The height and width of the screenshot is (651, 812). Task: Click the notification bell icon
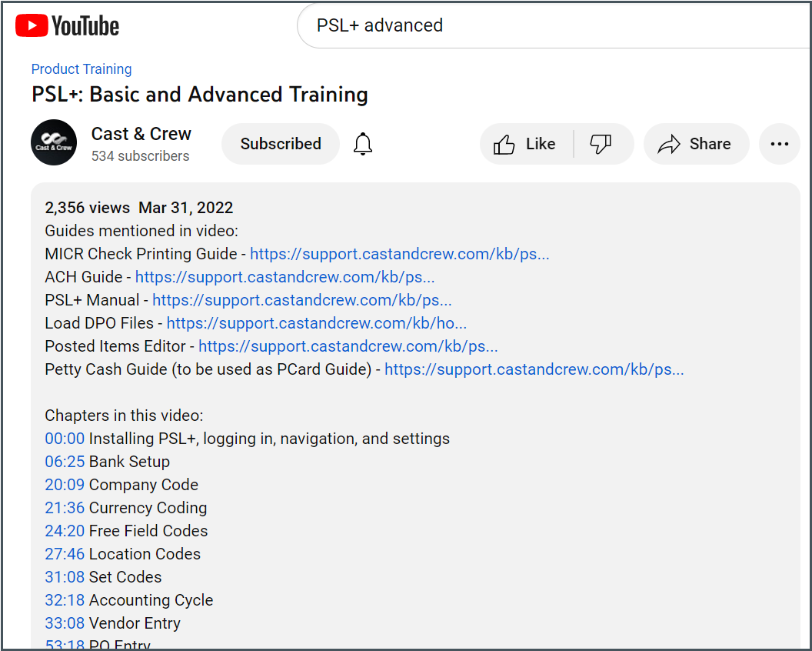[x=363, y=144]
